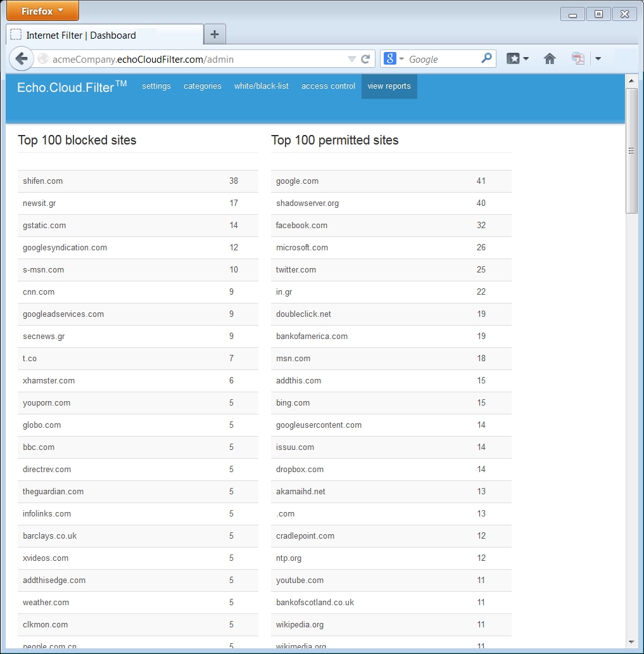Expand the bookmarks menu arrow
Viewport: 644px width, 654px height.
[526, 59]
